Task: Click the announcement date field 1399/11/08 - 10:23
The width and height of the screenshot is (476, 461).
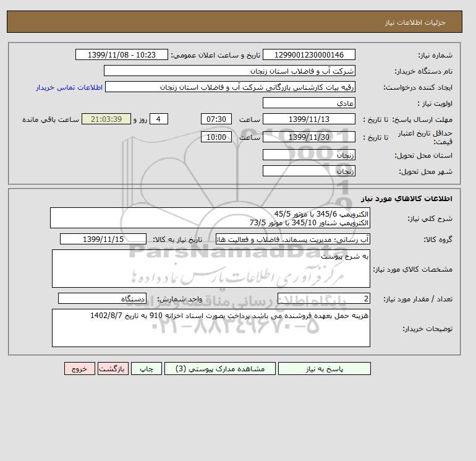Action: [x=121, y=54]
